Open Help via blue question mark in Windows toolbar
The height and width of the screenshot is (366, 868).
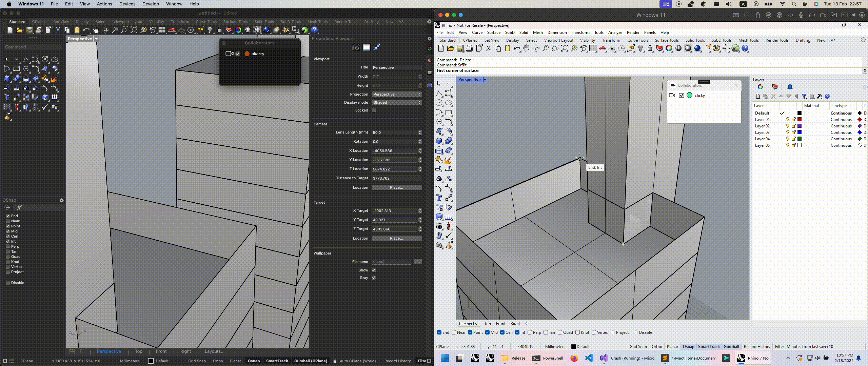tap(745, 48)
